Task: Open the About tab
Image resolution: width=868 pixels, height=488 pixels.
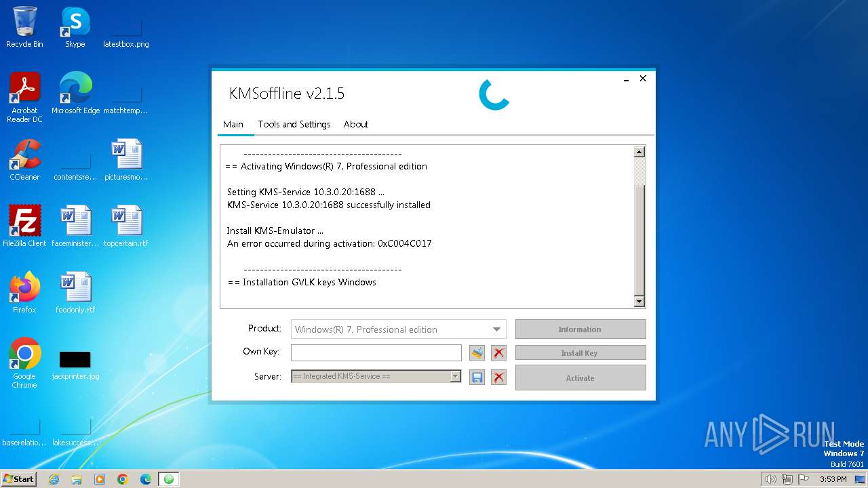Action: [x=356, y=124]
